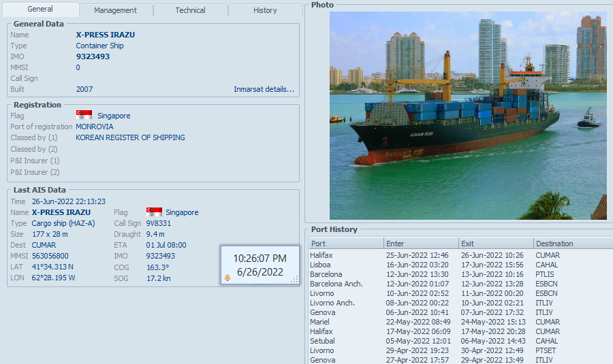Select AIS destination CUMAR value

point(44,245)
